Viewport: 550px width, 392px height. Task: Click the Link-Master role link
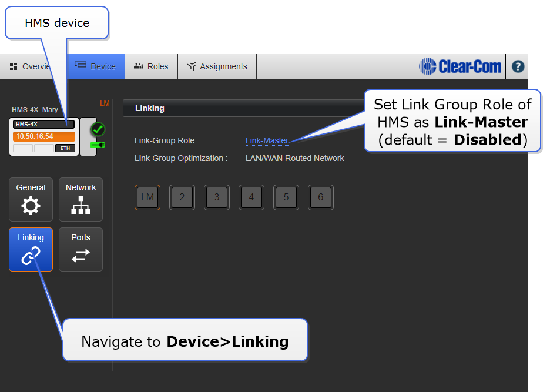coord(267,140)
